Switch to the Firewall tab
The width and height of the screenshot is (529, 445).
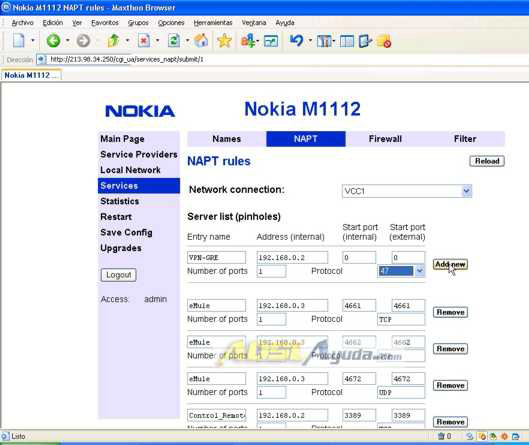click(x=385, y=139)
